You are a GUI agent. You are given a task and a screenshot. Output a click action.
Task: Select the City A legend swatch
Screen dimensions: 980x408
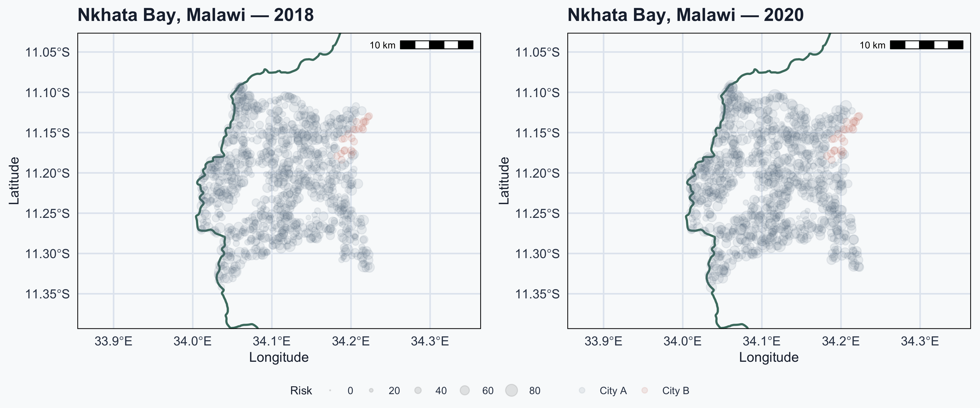[x=582, y=391]
